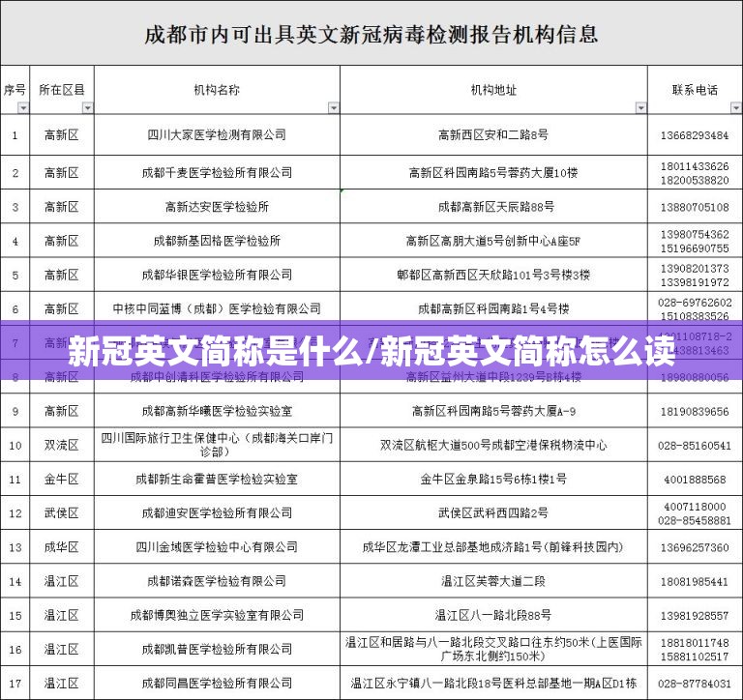The image size is (743, 700).
Task: Select cell 成都同昌医学检验所有限公司
Action: click(217, 684)
